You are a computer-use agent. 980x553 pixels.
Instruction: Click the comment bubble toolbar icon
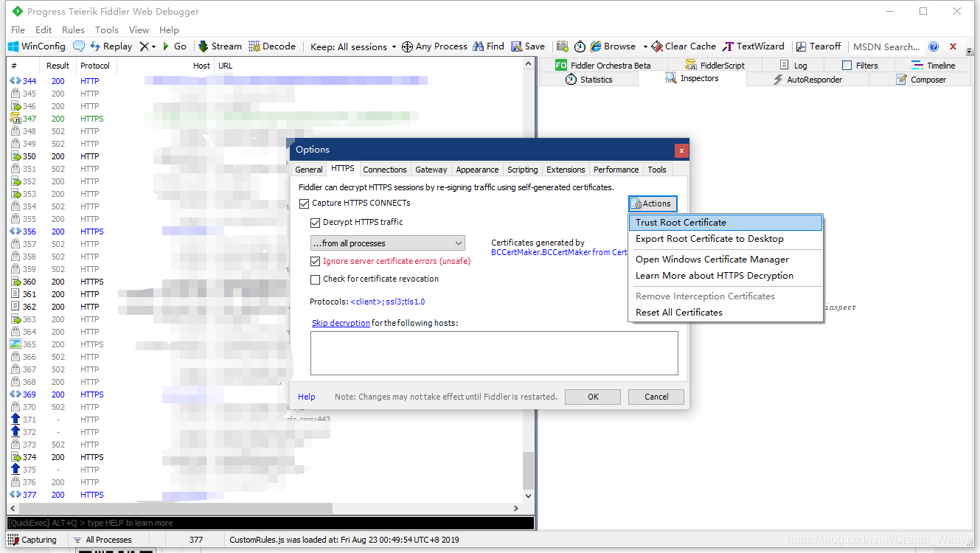point(79,46)
